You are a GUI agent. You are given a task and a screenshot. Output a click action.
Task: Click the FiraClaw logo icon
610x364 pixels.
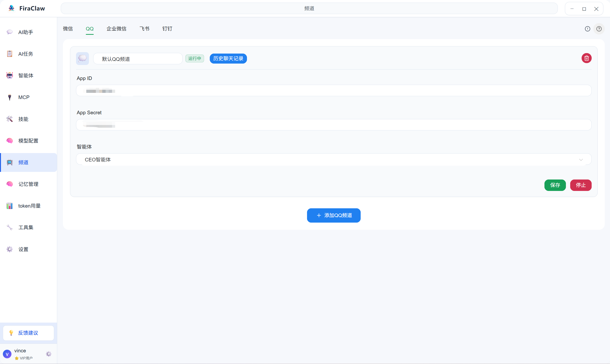11,8
